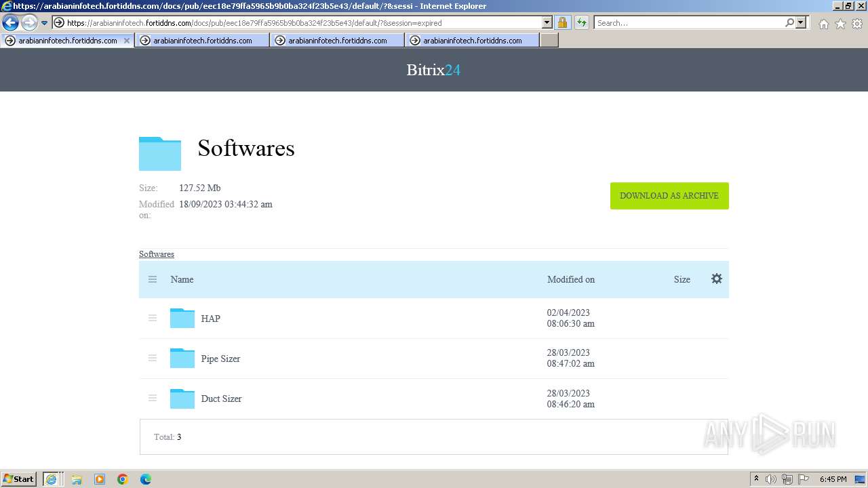
Task: Open the Duct Sizer folder link
Action: [x=221, y=399]
